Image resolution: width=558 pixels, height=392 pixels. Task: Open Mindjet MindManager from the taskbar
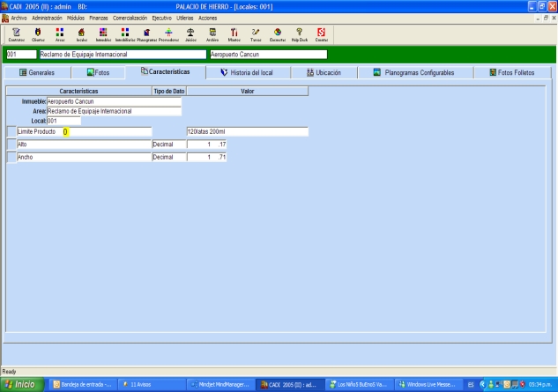point(220,385)
